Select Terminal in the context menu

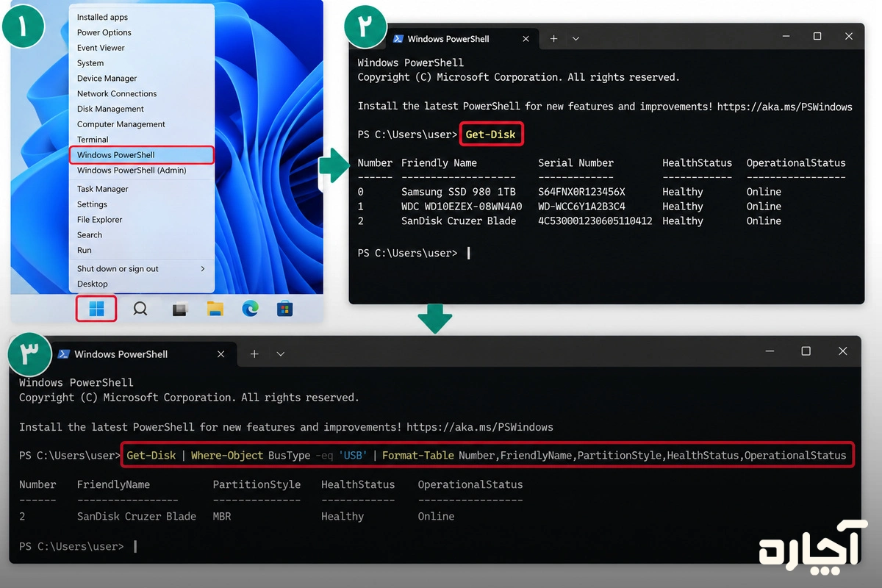coord(93,140)
